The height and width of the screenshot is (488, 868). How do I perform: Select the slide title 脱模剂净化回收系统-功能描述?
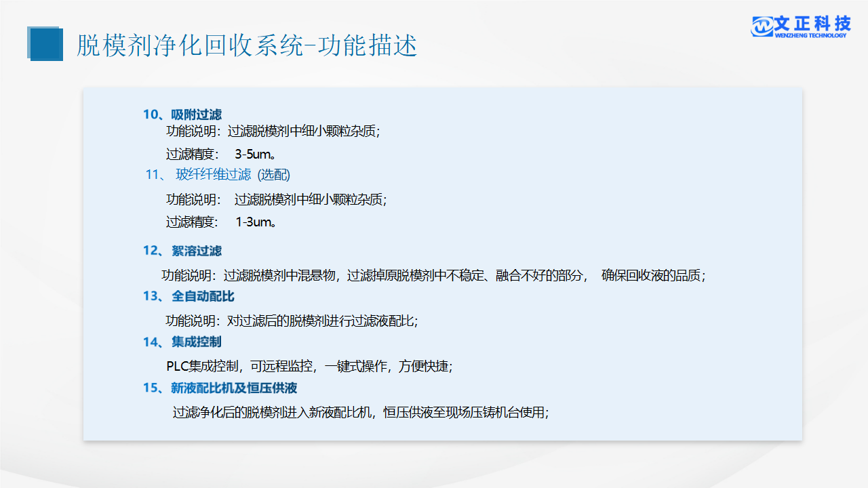pyautogui.click(x=247, y=45)
